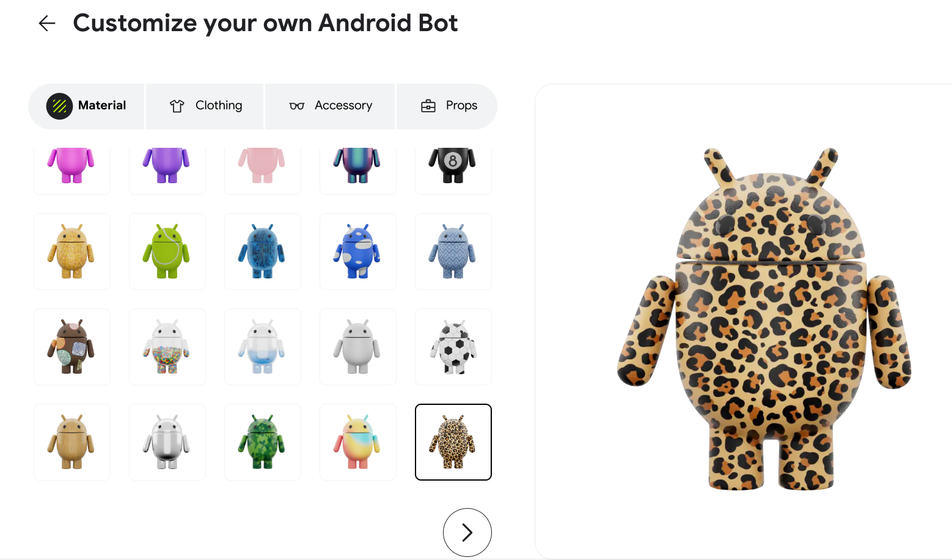The height and width of the screenshot is (560, 952).
Task: Select the Material tab paint icon
Action: (59, 106)
